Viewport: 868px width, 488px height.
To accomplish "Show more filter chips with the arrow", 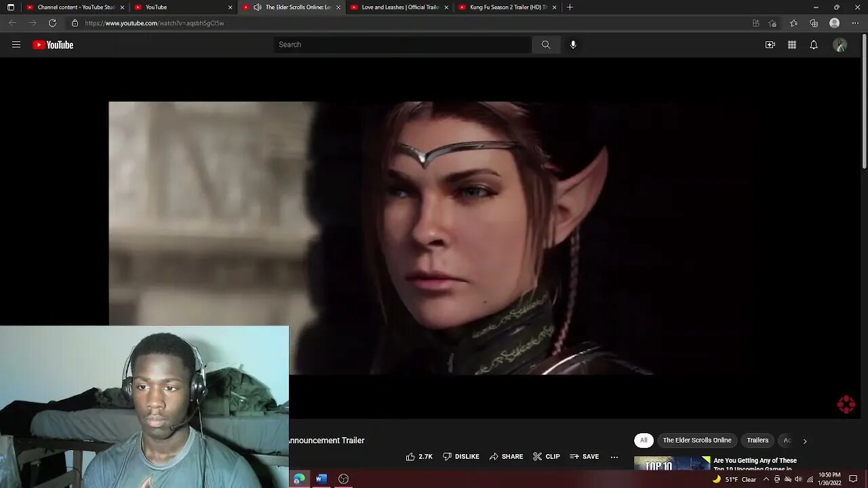I will coord(805,441).
